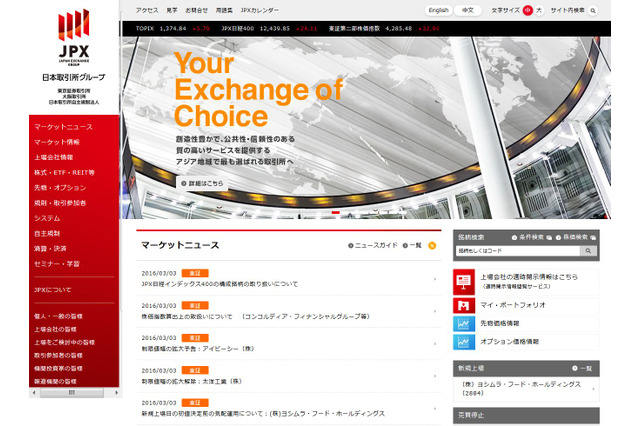Click JPX日経400 value in ticker bar
This screenshot has width=640, height=426.
point(275,29)
